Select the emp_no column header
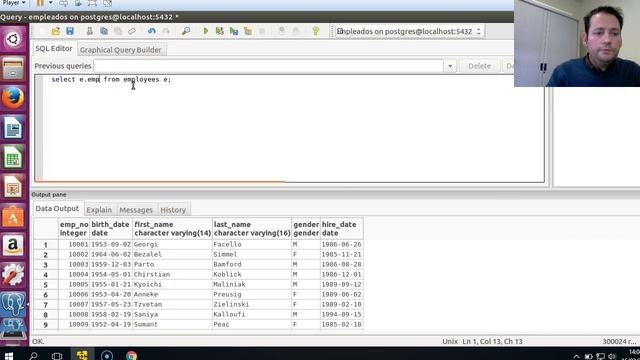 tap(74, 229)
